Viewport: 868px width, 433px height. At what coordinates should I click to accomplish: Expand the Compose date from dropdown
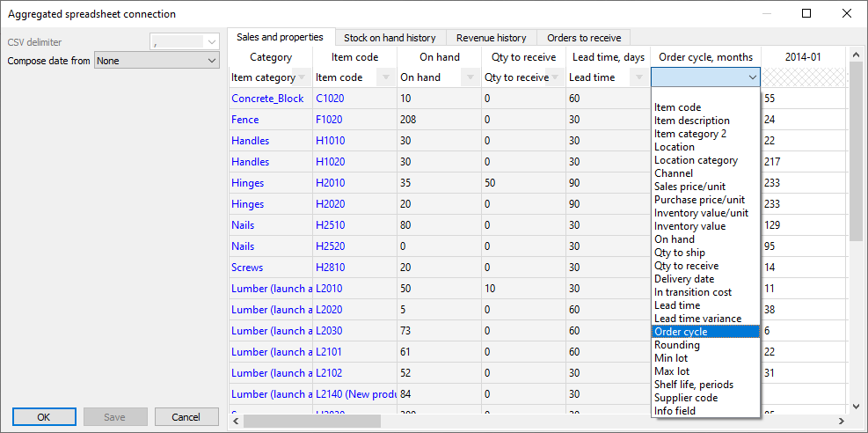(x=210, y=61)
